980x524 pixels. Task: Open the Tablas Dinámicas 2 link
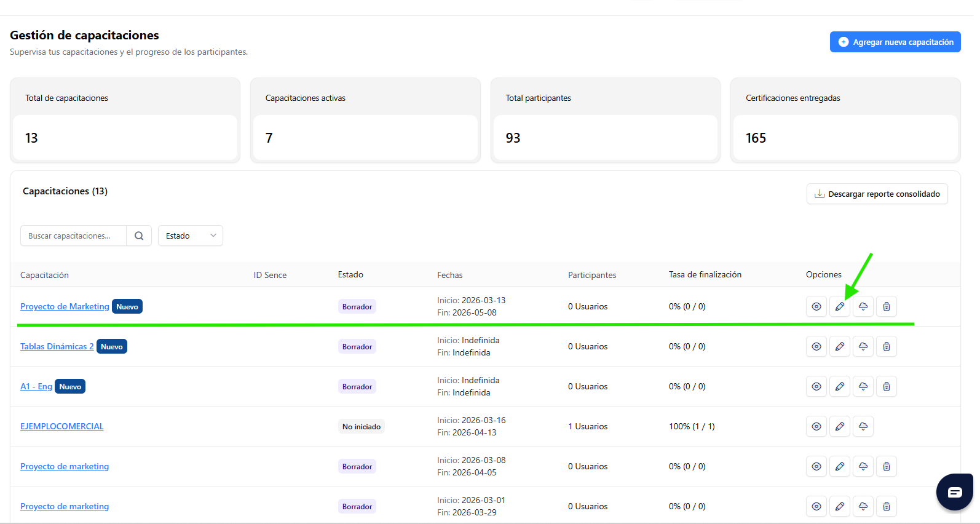[x=57, y=346]
